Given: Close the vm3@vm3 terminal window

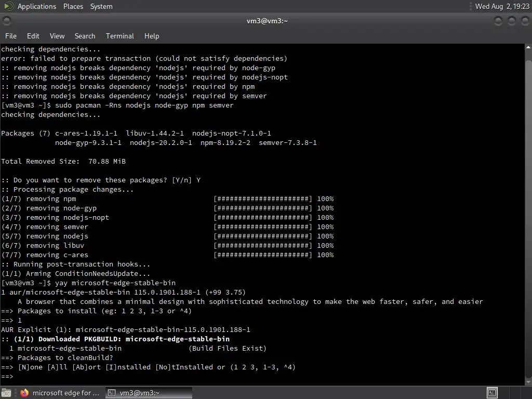Looking at the screenshot, I should point(525,21).
